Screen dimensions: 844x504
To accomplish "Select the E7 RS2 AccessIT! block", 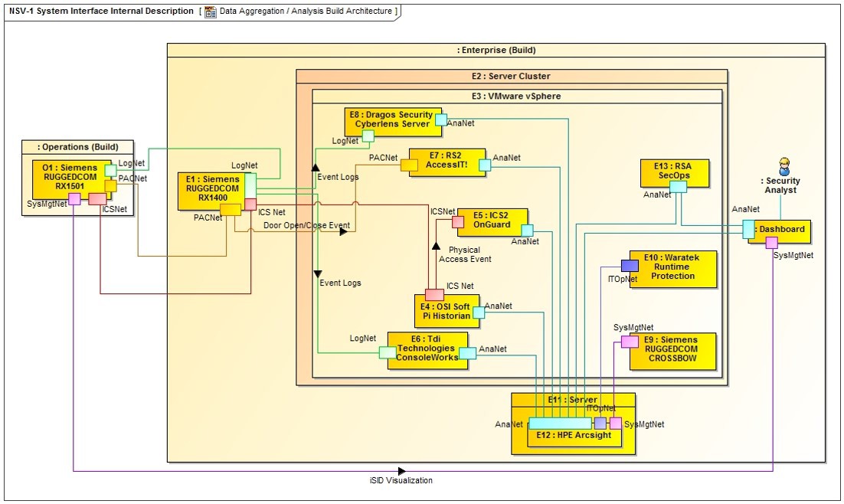I will pyautogui.click(x=447, y=162).
